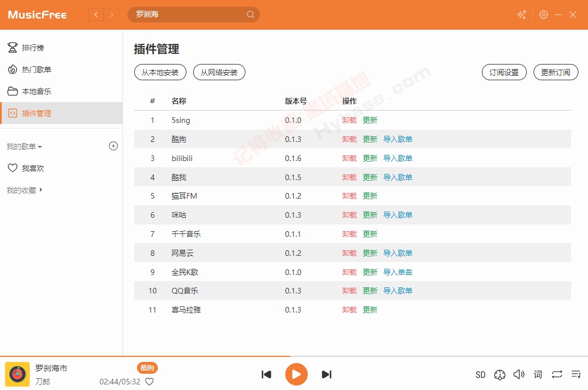This screenshot has height=390, width=588.
Task: Import playlist for 酷狗 plugin
Action: pyautogui.click(x=398, y=139)
